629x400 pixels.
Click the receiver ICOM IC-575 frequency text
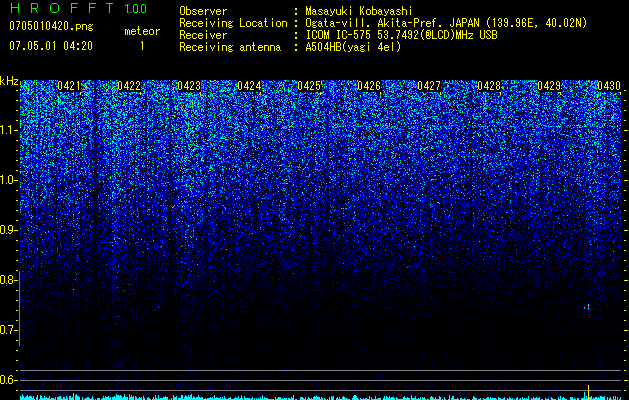tap(401, 35)
